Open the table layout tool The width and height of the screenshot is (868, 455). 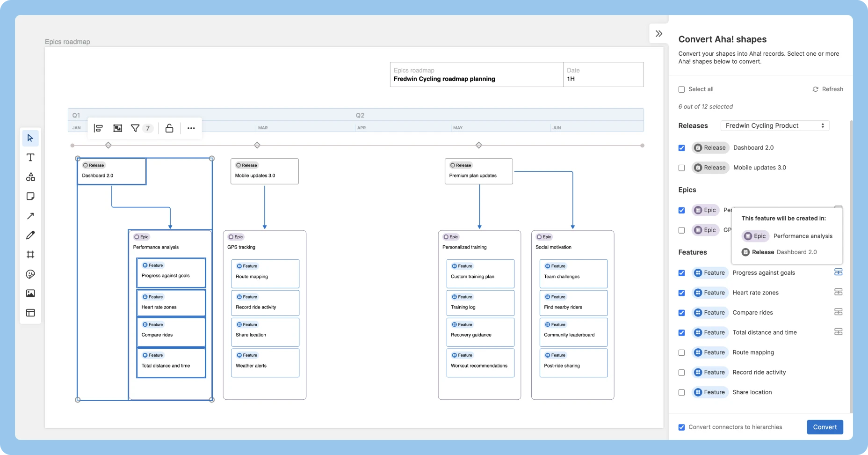pos(30,313)
